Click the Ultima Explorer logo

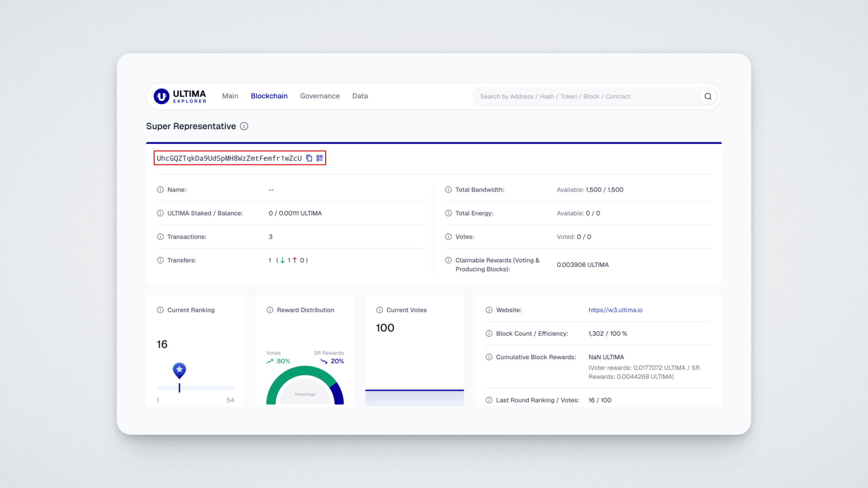(x=180, y=96)
